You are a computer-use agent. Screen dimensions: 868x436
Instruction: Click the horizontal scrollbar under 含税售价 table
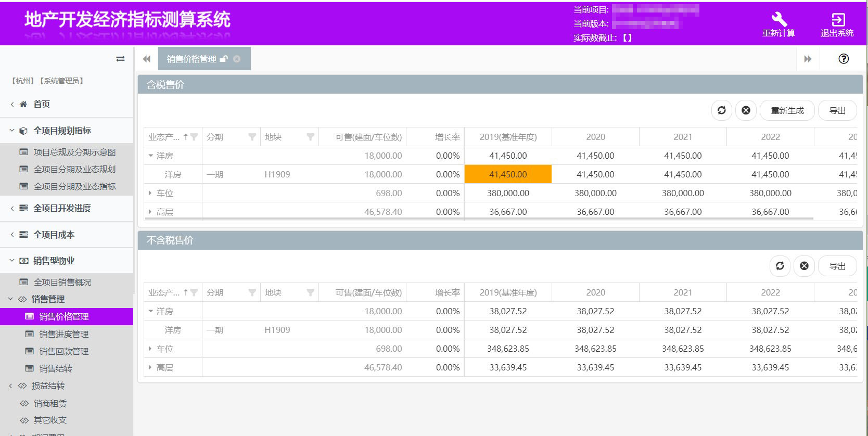[479, 219]
